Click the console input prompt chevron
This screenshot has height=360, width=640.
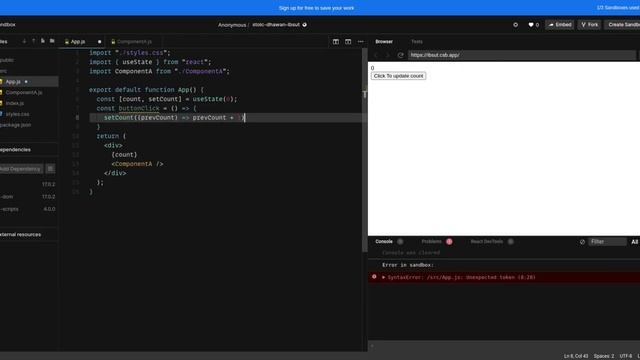coord(372,346)
